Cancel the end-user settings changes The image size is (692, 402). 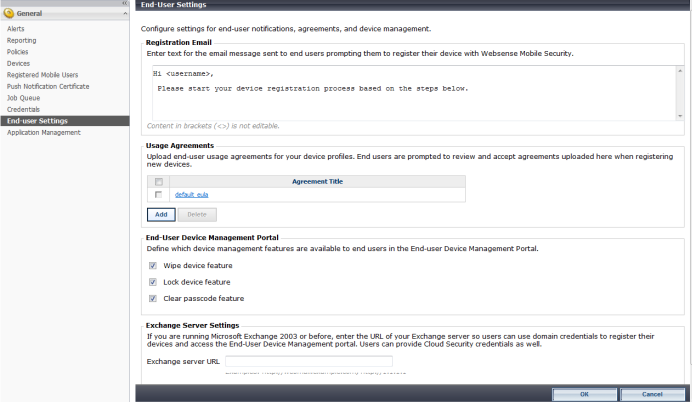[x=652, y=394]
